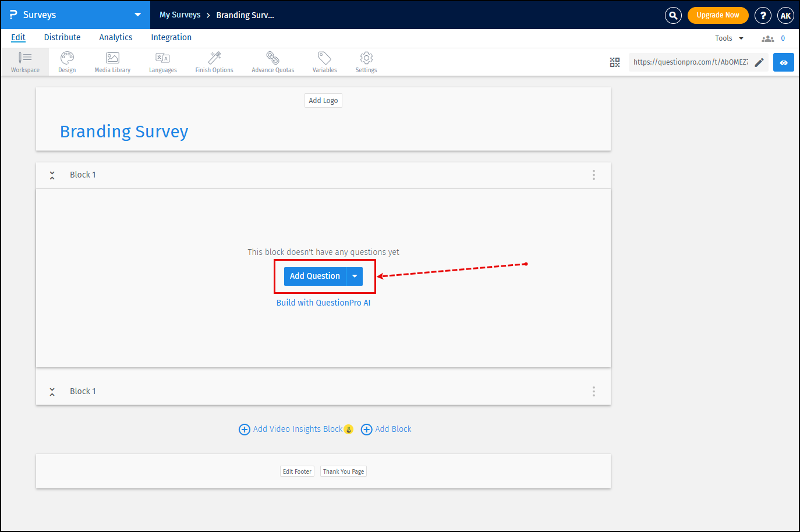The height and width of the screenshot is (532, 800).
Task: Open the search icon
Action: click(x=673, y=15)
